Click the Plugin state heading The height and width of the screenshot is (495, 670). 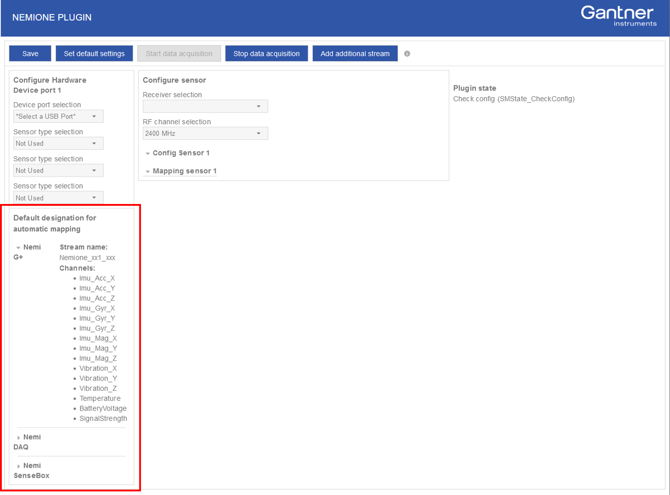[x=475, y=88]
